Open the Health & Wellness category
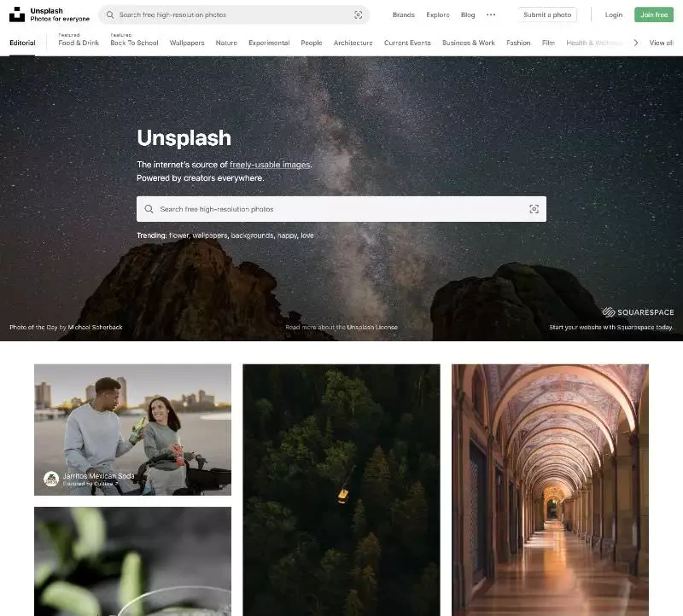This screenshot has width=683, height=616. coord(594,43)
